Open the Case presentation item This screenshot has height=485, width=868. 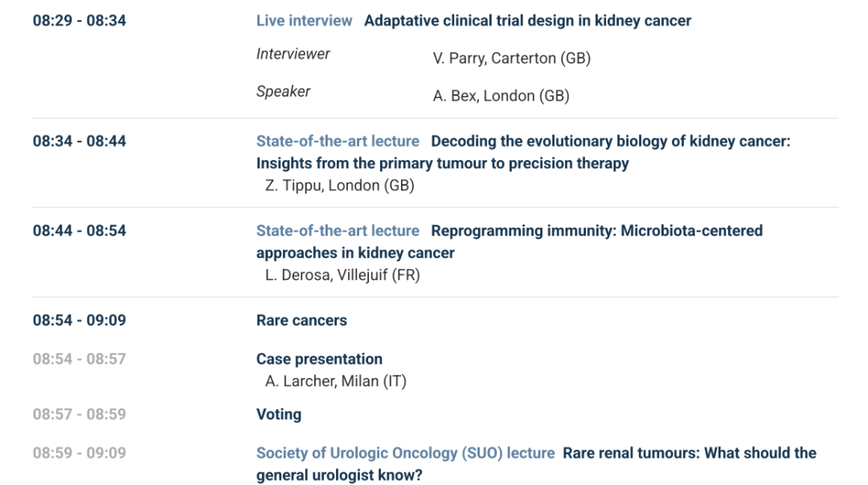319,360
